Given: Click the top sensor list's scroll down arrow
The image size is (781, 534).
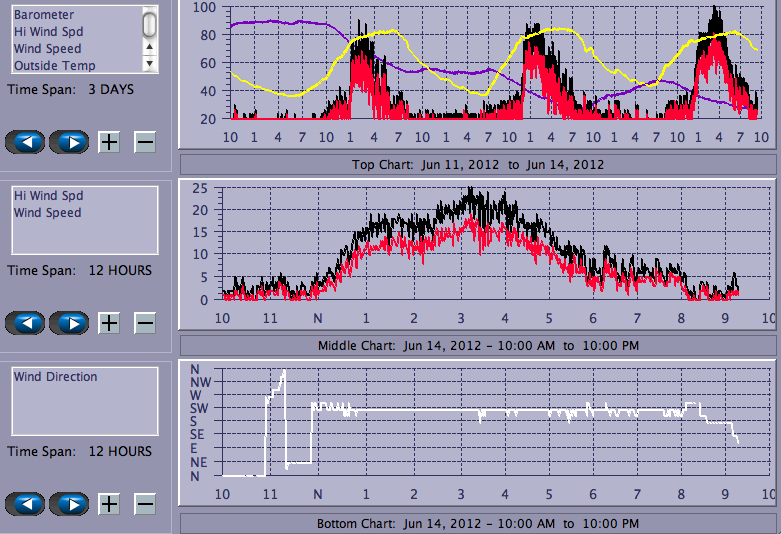Looking at the screenshot, I should (x=150, y=62).
